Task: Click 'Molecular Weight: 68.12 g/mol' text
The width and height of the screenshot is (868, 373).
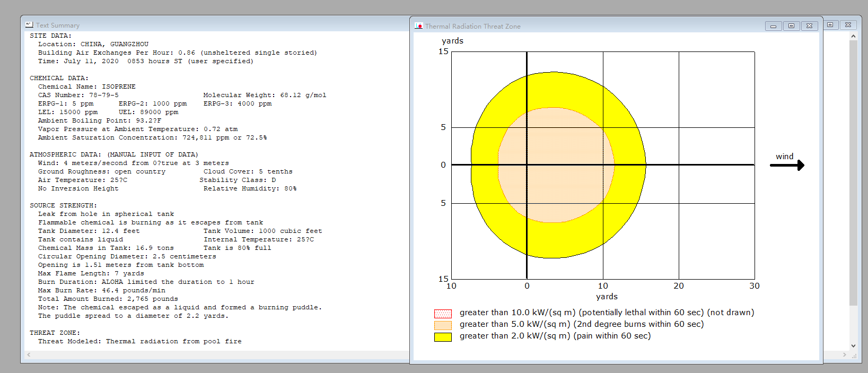Action: [265, 95]
